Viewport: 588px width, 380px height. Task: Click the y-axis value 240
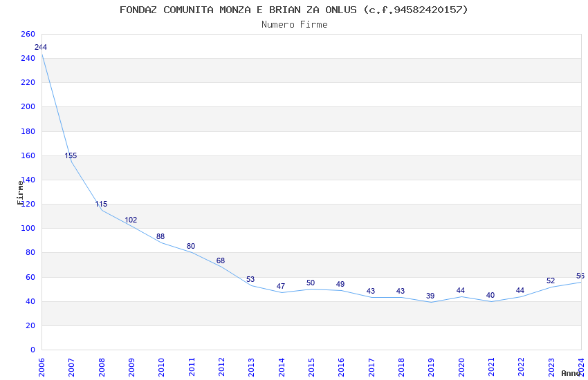pyautogui.click(x=28, y=58)
